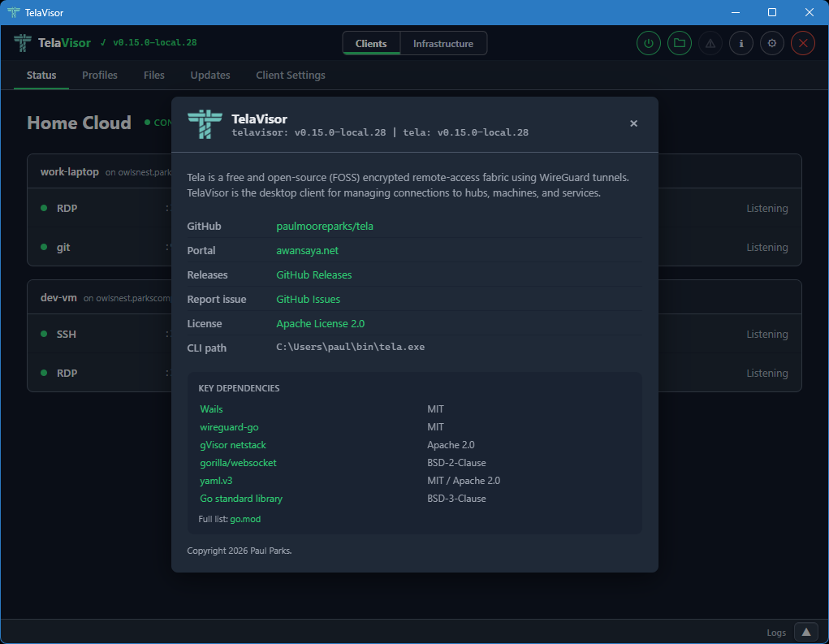Select the Status tab

click(41, 75)
